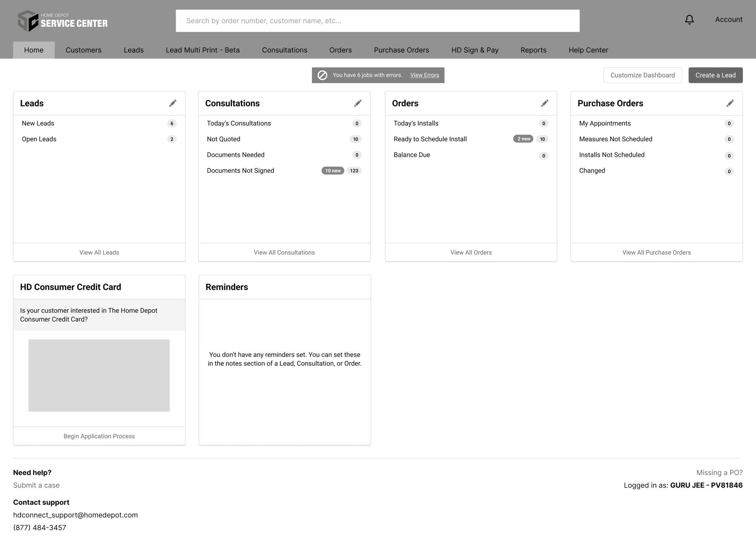This screenshot has width=756, height=545.
Task: Edit the Leads card with pencil icon
Action: (173, 103)
